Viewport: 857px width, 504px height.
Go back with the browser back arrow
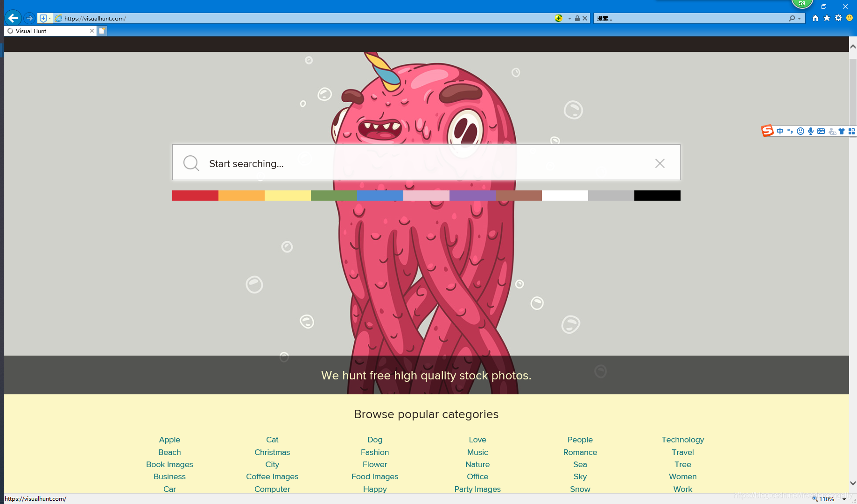(x=13, y=18)
